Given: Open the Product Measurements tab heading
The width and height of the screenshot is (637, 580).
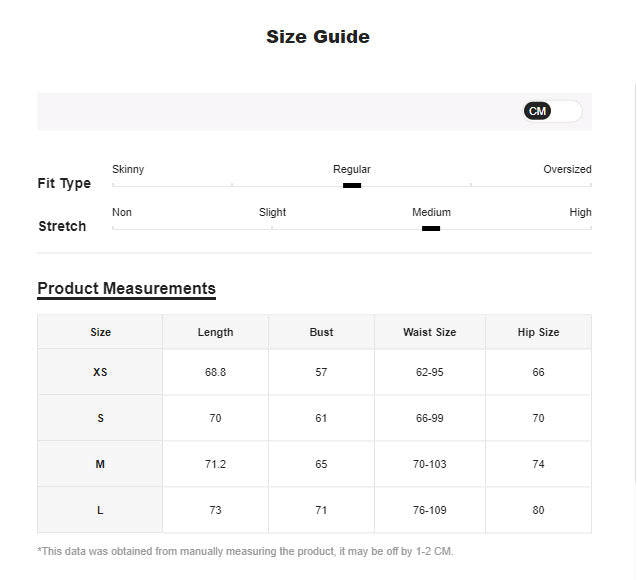Looking at the screenshot, I should [126, 289].
